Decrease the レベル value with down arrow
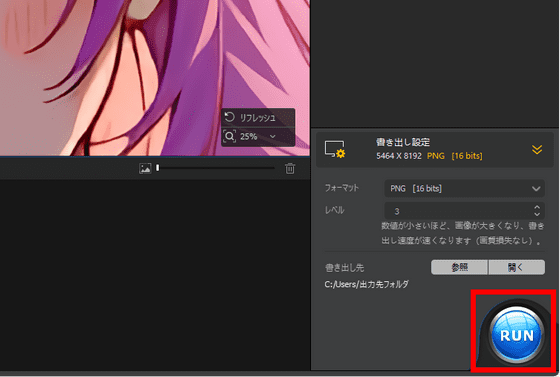 (x=537, y=214)
